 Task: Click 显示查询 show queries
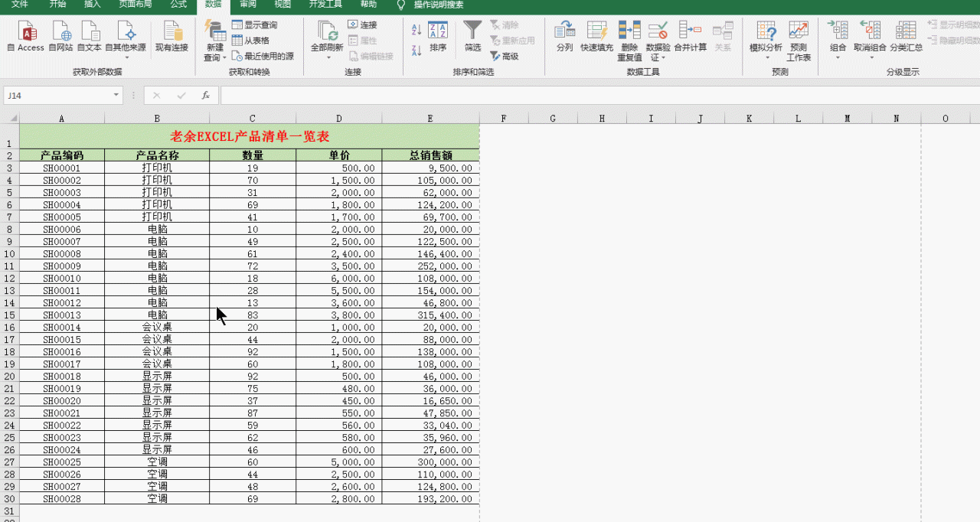(x=255, y=25)
